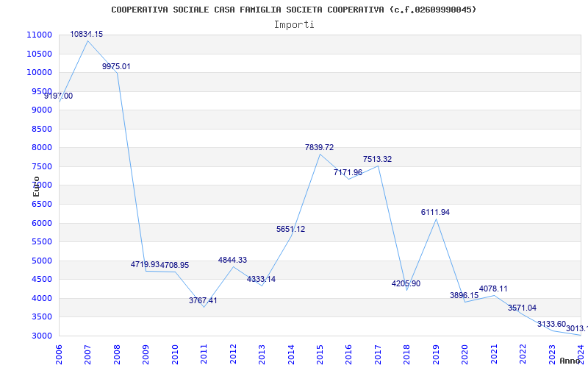Select the 3133.60 data label
Screen dimensions: 588x368
tap(551, 324)
